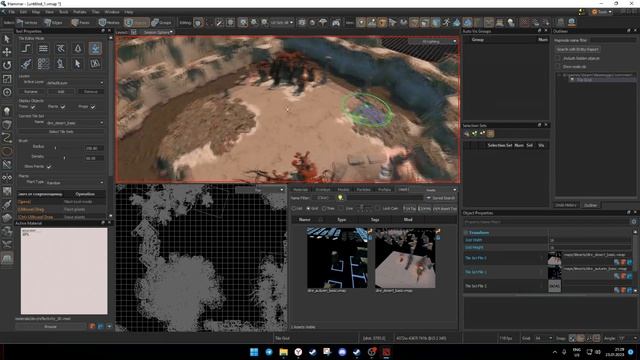Image resolution: width=640 pixels, height=360 pixels.
Task: Choose the step-shaped height tile mode icon
Action: coord(26,49)
